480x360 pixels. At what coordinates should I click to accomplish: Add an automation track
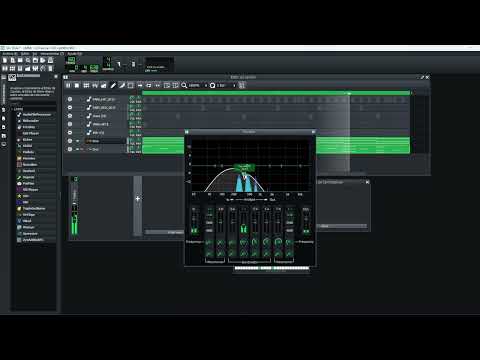pos(104,86)
